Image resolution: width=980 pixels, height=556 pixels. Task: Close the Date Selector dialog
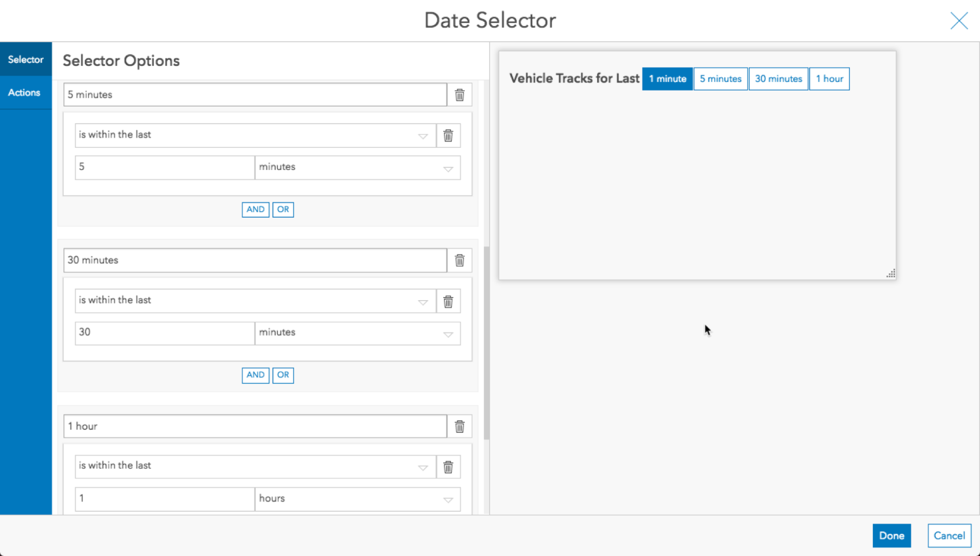coord(959,21)
